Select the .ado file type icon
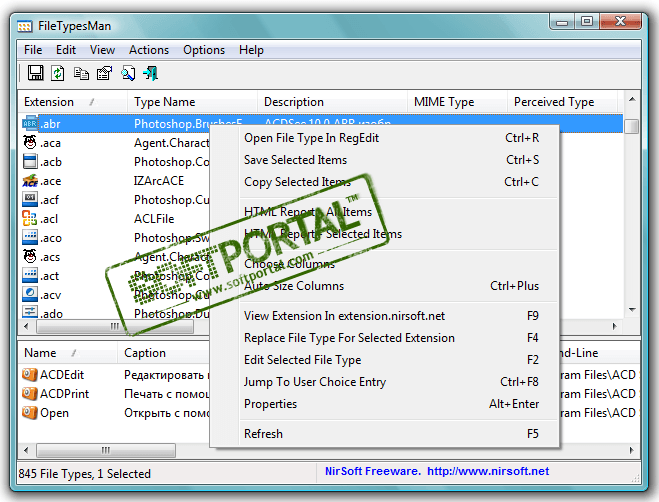Viewport: 659px width, 502px height. (x=30, y=313)
